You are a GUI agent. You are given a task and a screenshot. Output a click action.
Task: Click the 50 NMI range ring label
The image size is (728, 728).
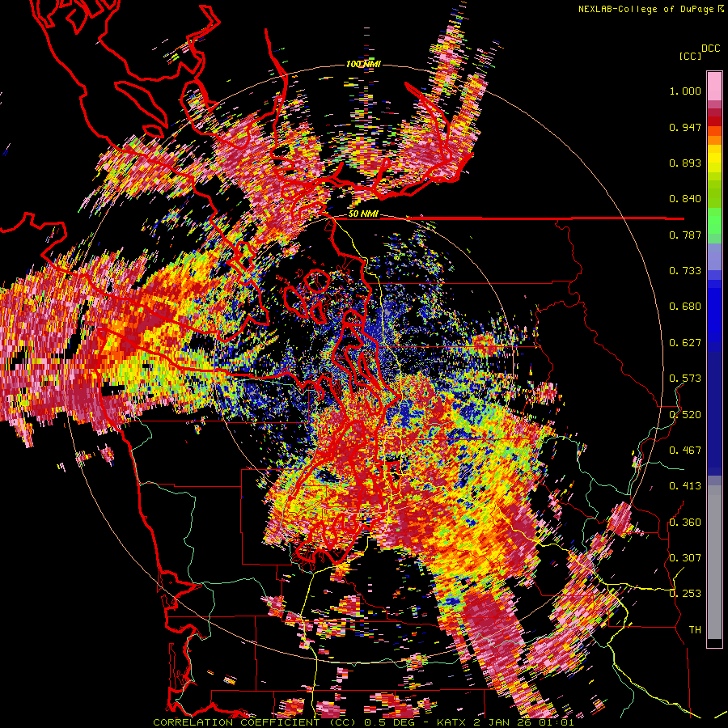[x=363, y=214]
